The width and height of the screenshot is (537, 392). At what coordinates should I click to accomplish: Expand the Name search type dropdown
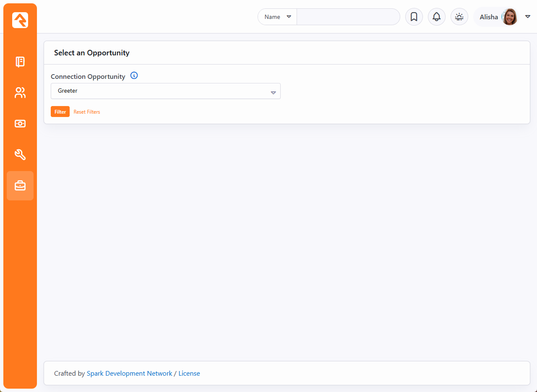pyautogui.click(x=277, y=17)
